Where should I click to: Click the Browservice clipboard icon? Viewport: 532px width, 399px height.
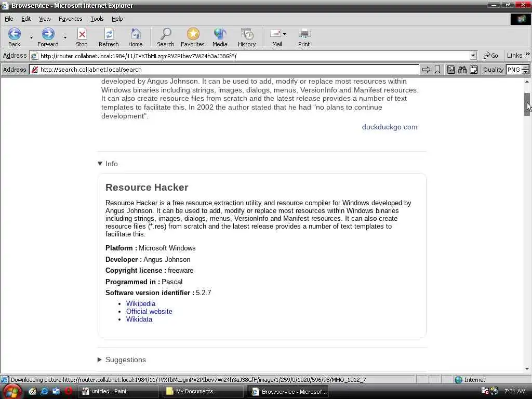point(474,70)
